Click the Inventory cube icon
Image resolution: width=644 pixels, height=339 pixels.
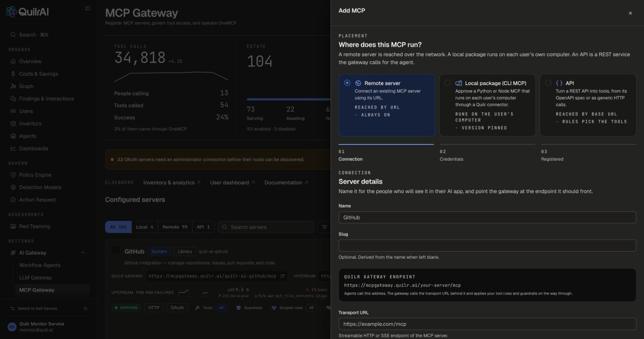13,124
